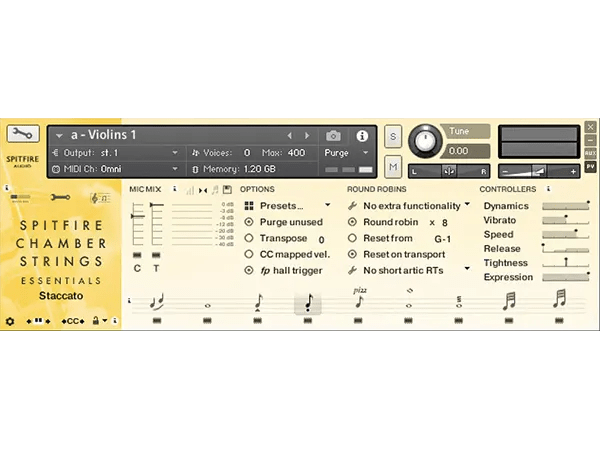Select the harmonics articulation icon

click(409, 299)
